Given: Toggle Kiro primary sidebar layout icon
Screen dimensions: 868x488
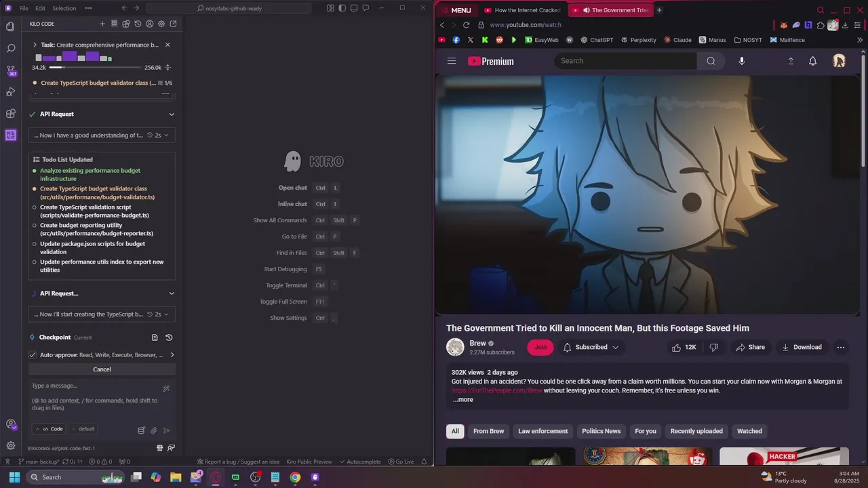Looking at the screenshot, I should click(342, 8).
